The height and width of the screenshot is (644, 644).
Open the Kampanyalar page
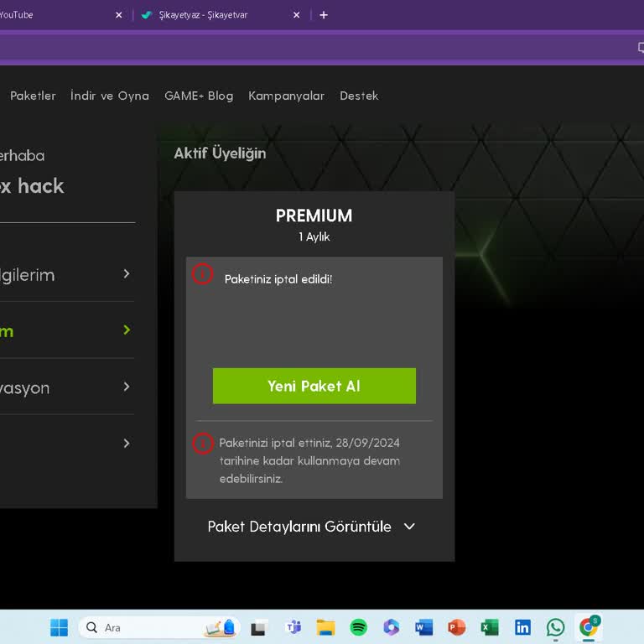(286, 96)
